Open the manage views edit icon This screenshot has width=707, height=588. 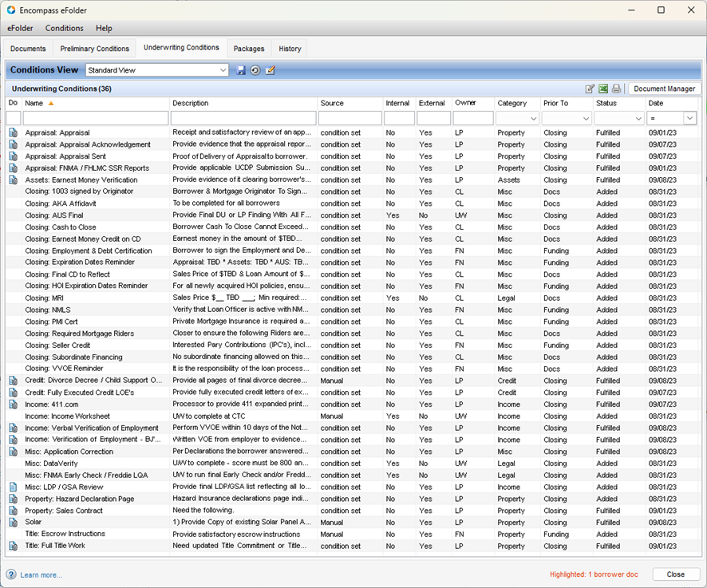(x=270, y=70)
